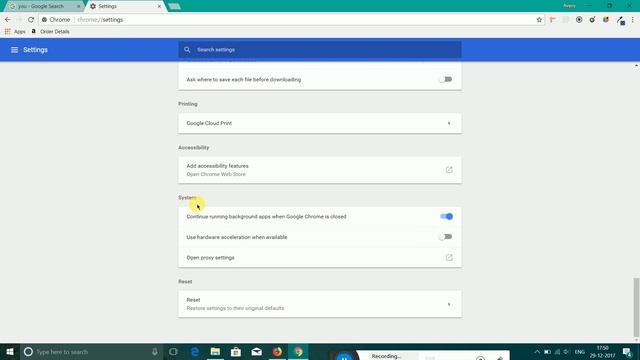Click the settings page vertical scrollbar thumb

(x=636, y=306)
